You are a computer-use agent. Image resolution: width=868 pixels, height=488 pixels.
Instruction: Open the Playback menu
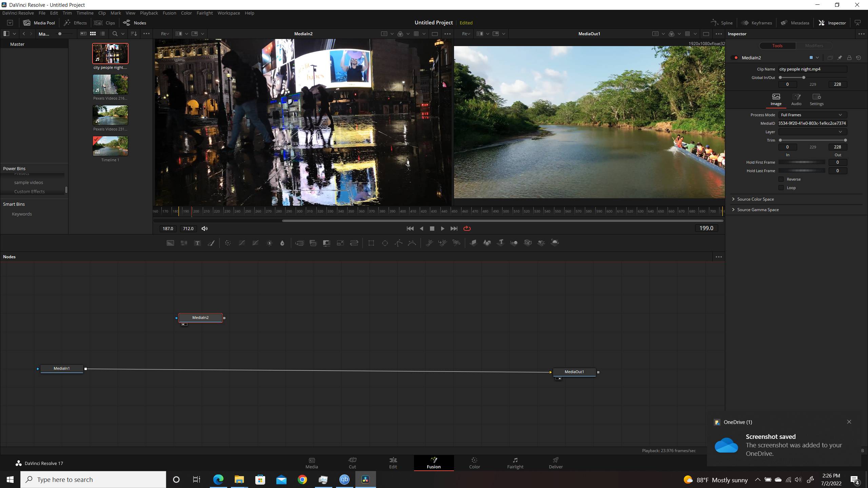[149, 13]
